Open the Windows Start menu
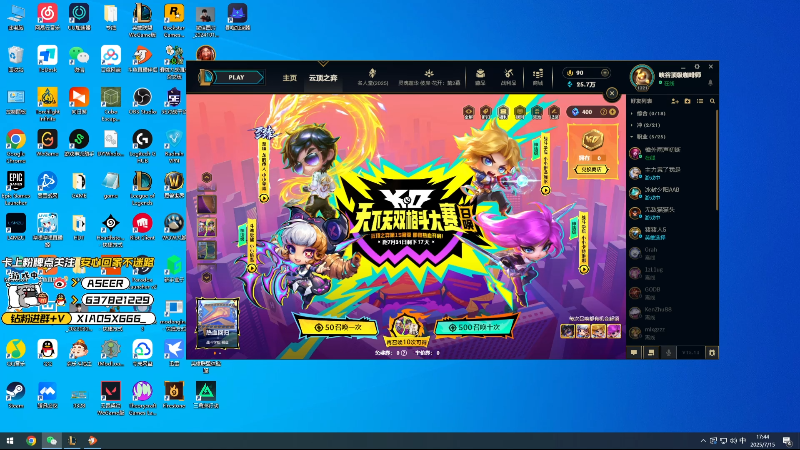800x450 pixels. coord(10,441)
